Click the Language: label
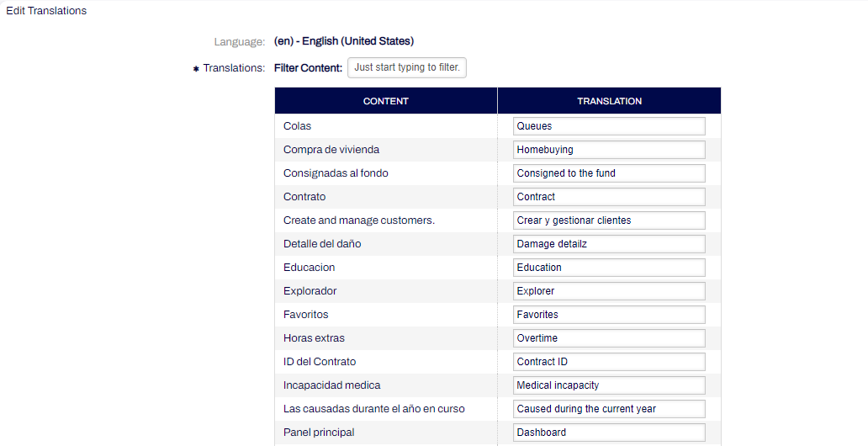Screen dimensions: 868x446 240,41
